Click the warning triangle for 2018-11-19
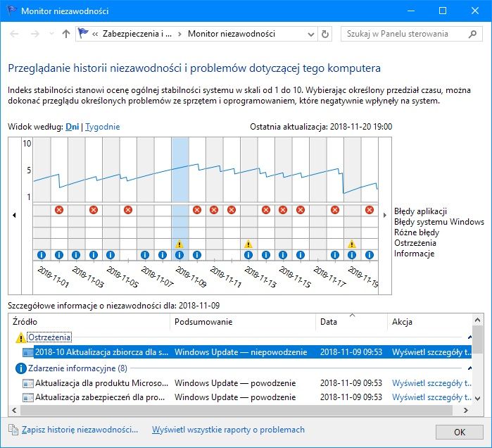Viewport: 492px width, 448px height. point(352,244)
